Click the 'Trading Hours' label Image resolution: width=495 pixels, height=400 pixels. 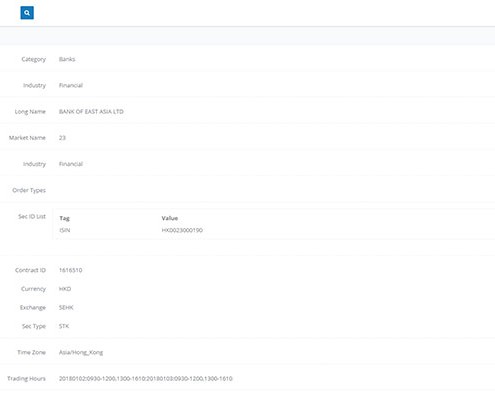click(x=26, y=379)
